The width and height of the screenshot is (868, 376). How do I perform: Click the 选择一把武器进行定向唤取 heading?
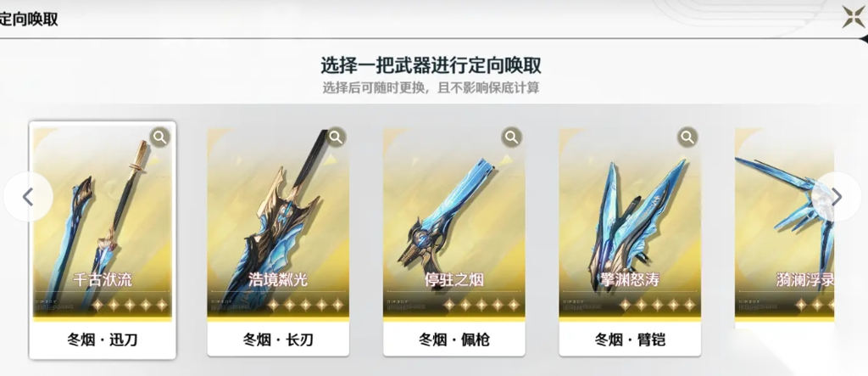(x=431, y=65)
